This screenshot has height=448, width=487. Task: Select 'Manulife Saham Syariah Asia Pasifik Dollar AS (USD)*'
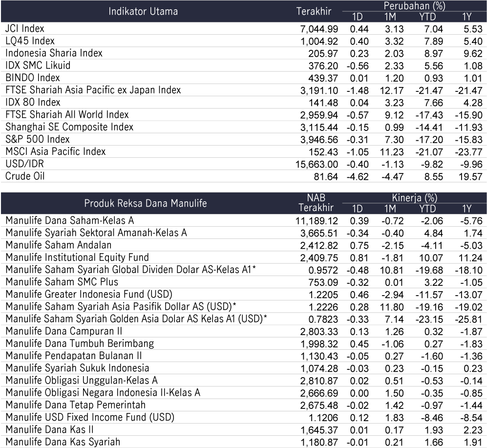pos(121,307)
